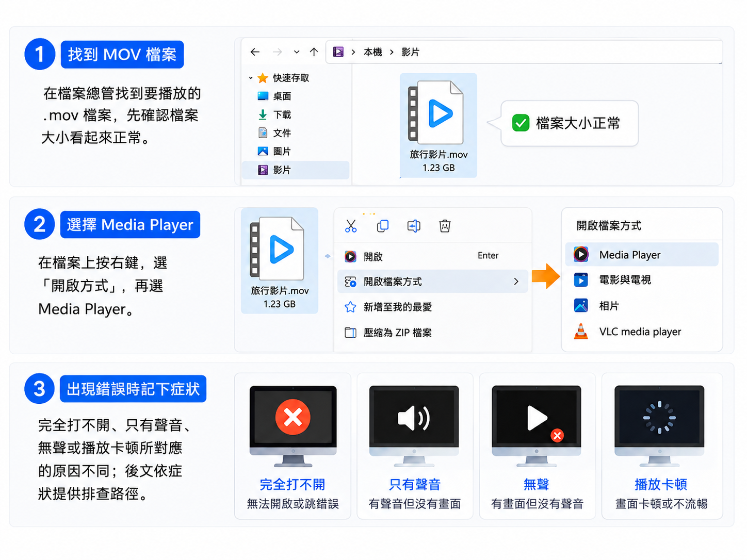Select 快速存取 in the navigation pane
Screen dimensions: 747x560
tap(291, 78)
